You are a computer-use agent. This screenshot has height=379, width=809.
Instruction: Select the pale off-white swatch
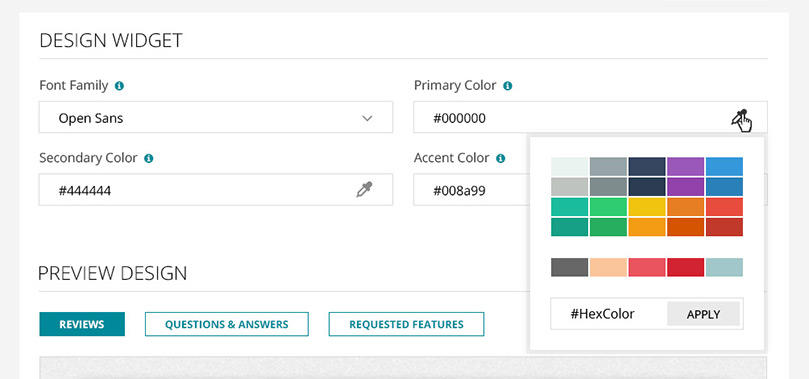(570, 167)
